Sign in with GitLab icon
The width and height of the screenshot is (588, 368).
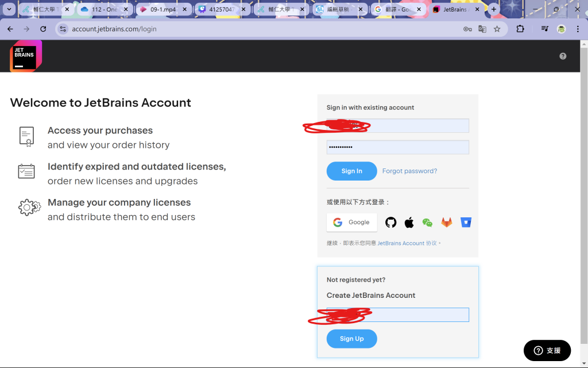click(446, 223)
